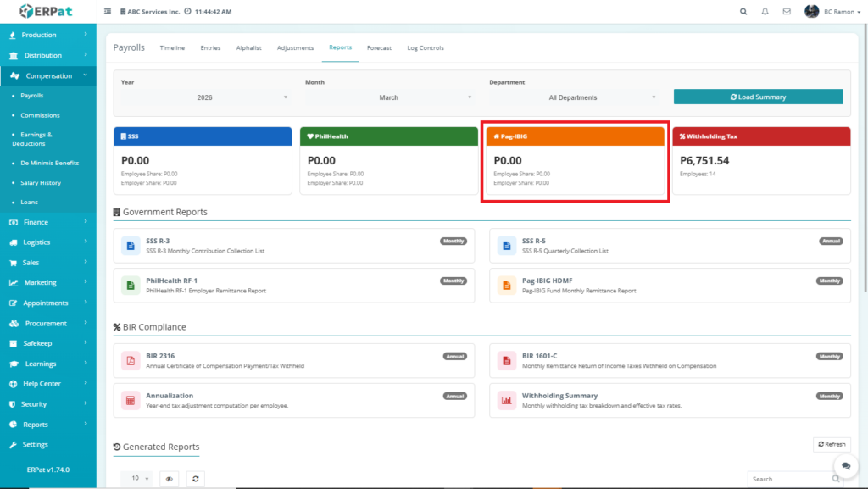Click the reload icon beside eye button

click(x=195, y=479)
